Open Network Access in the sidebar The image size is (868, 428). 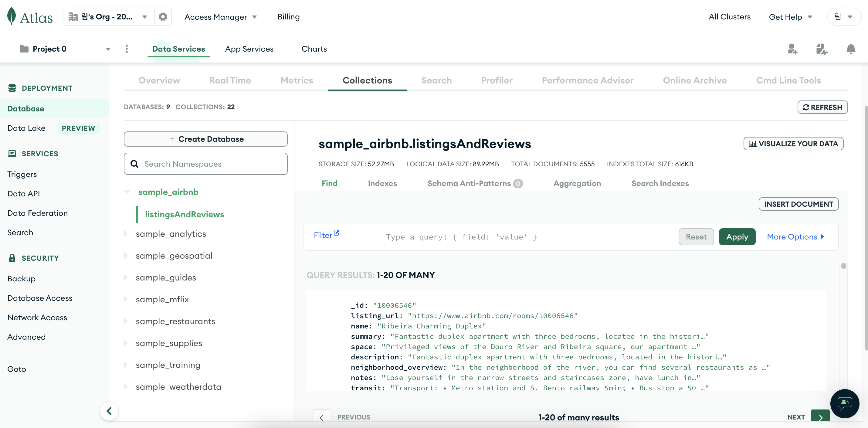coord(37,318)
